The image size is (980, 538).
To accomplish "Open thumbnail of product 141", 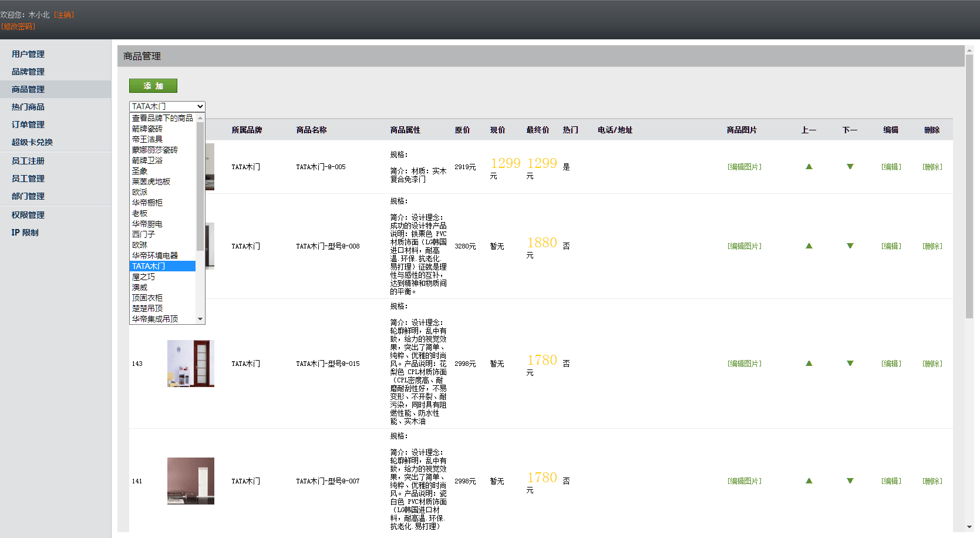I will (191, 481).
